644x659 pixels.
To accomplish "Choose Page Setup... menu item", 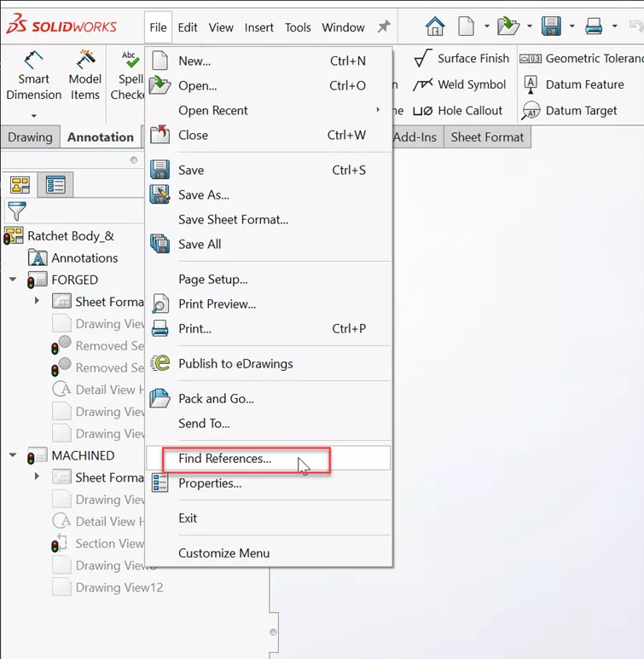I will click(269, 280).
